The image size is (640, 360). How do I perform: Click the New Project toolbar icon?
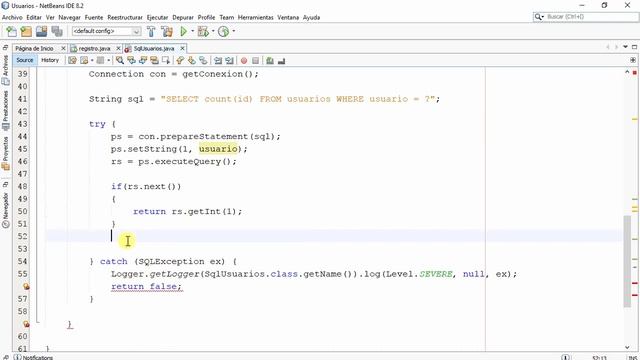[x=26, y=31]
